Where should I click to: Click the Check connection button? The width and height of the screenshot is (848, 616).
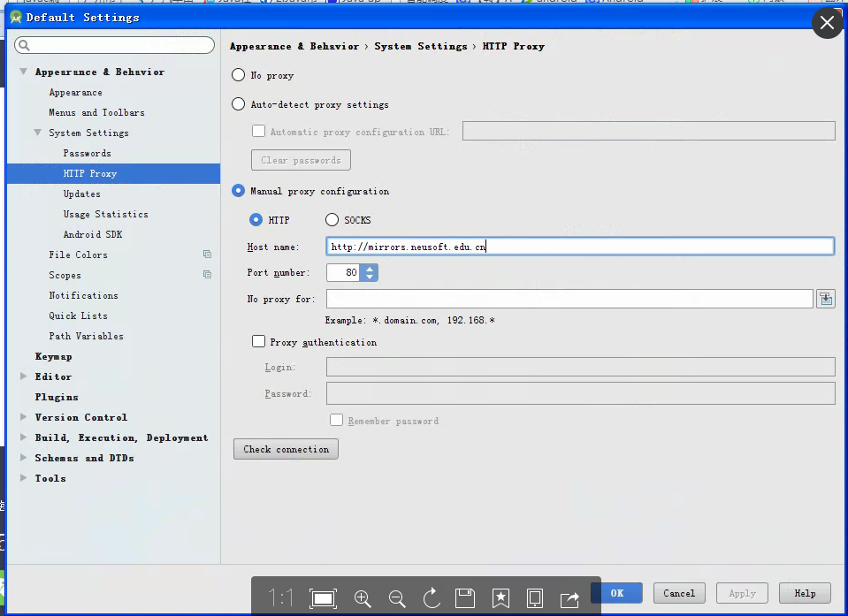(286, 449)
